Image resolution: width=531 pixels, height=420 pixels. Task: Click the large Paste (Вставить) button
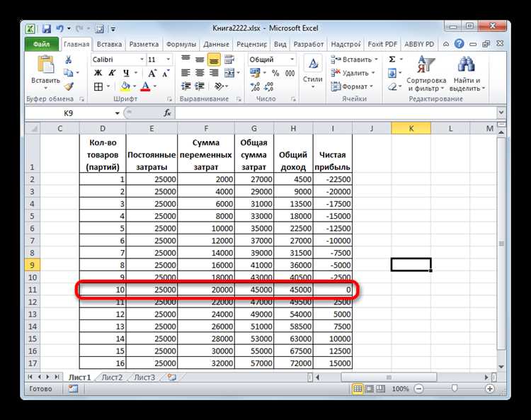pyautogui.click(x=45, y=72)
